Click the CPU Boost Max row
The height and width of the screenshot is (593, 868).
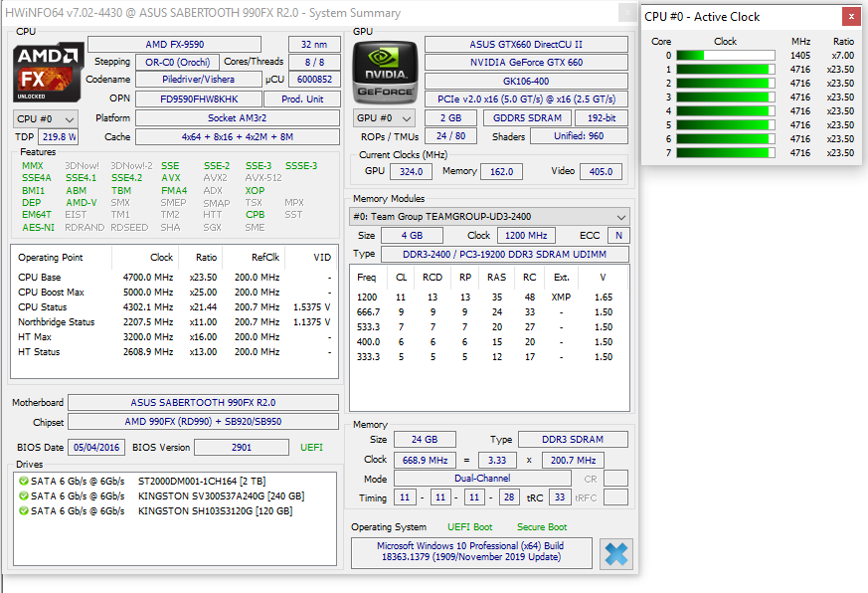click(x=174, y=293)
